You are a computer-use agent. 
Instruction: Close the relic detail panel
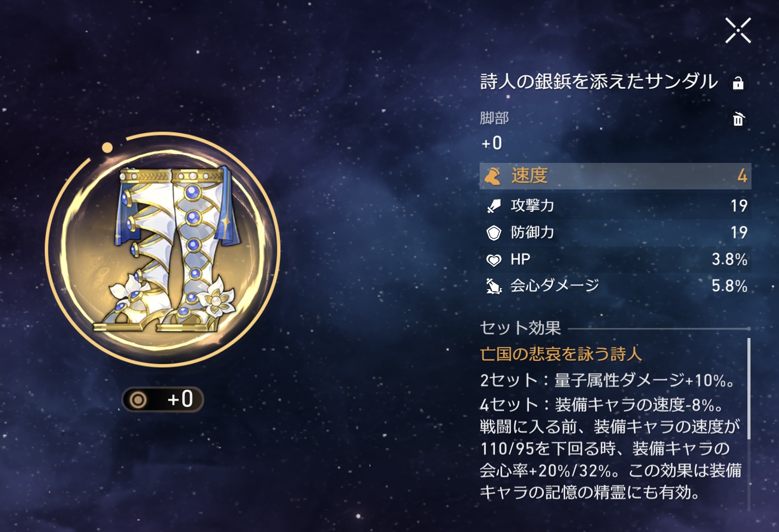pos(738,31)
